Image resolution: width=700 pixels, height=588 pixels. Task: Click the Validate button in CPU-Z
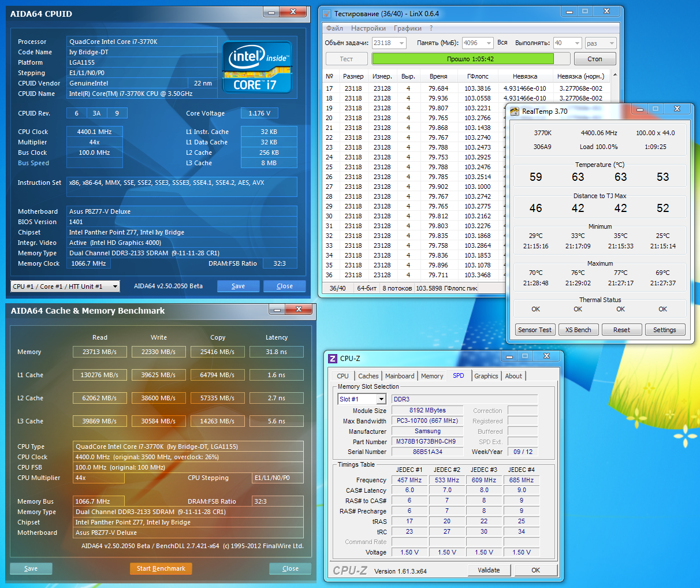(489, 570)
